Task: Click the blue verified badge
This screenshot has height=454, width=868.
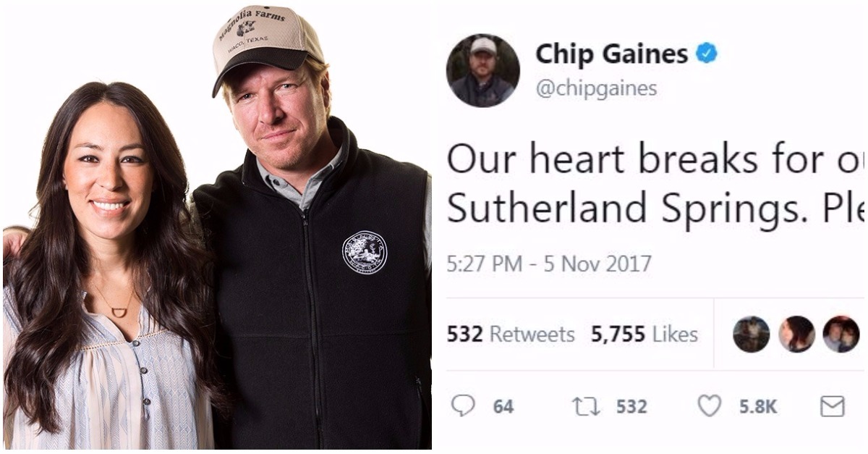Action: tap(707, 54)
